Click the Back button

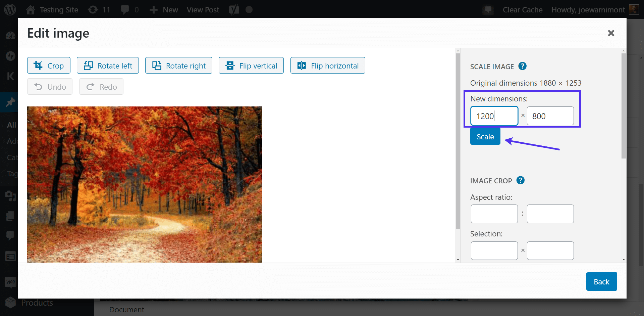click(601, 281)
